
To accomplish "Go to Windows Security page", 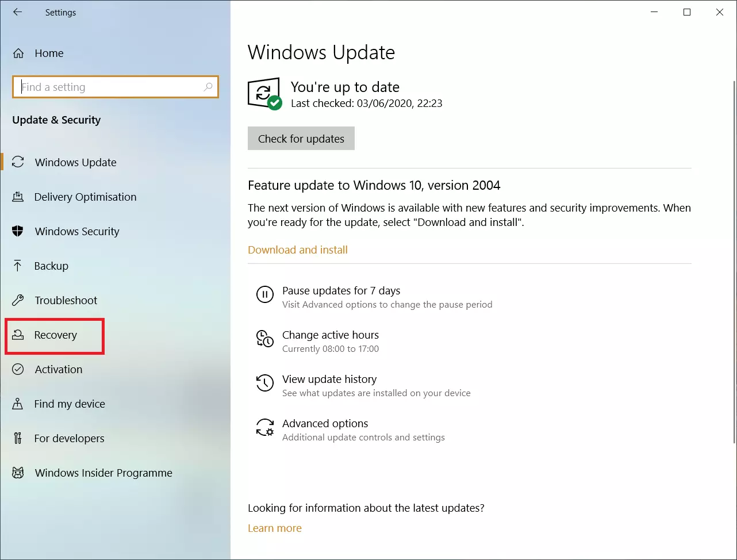I will coord(116,231).
